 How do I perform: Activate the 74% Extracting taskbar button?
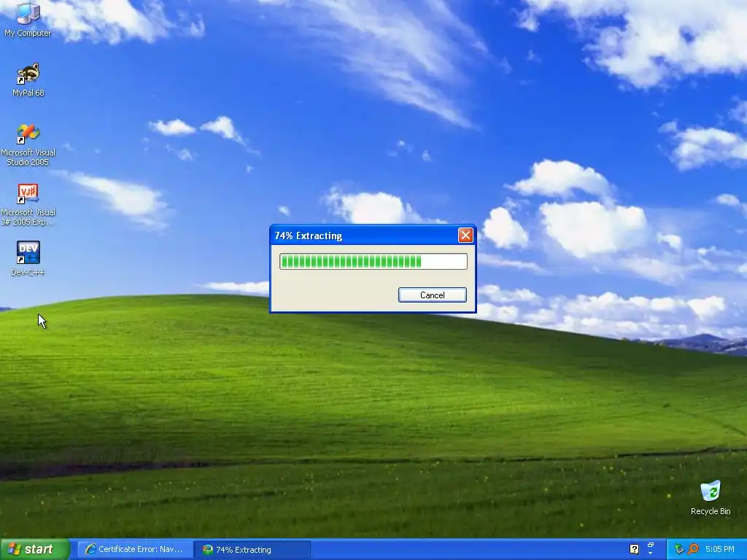click(x=252, y=550)
